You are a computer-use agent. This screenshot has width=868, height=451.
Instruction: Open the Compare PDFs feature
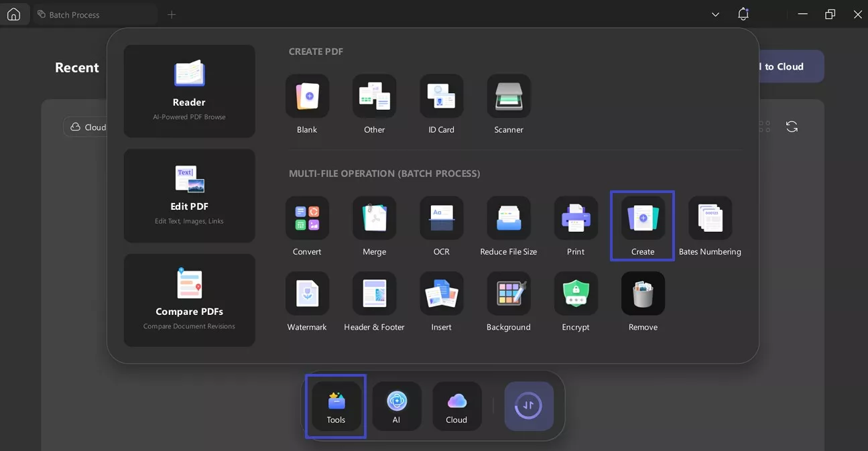189,300
